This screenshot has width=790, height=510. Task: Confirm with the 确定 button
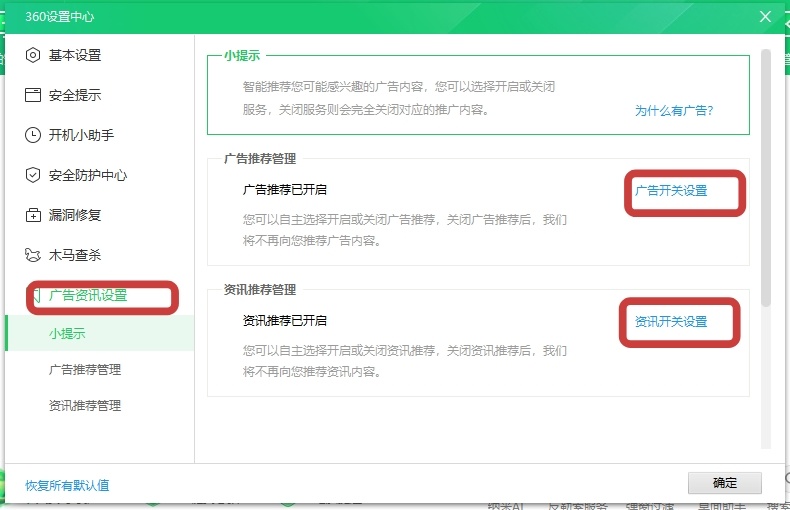[725, 483]
